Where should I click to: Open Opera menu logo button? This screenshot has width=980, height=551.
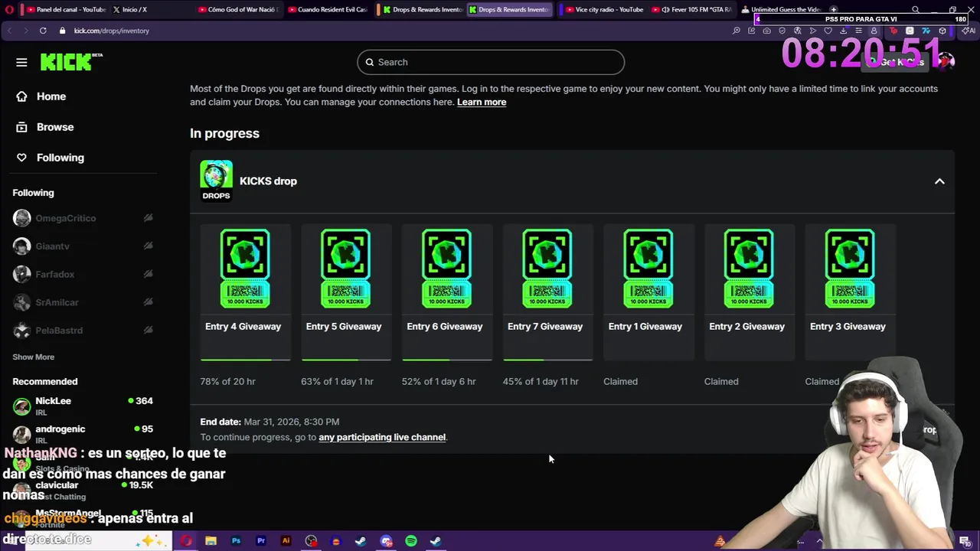9,9
